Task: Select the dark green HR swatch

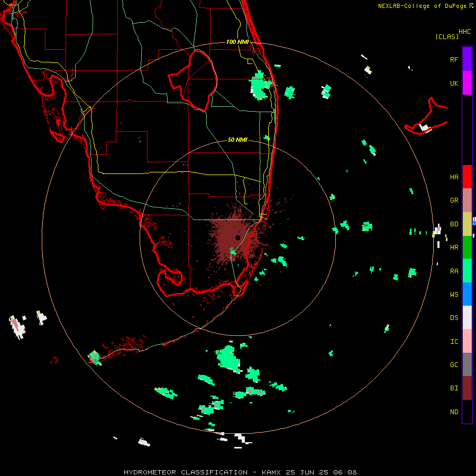Action: click(467, 248)
